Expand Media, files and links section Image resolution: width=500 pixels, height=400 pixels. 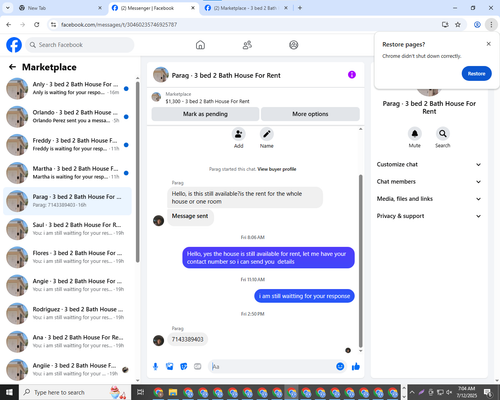(429, 199)
